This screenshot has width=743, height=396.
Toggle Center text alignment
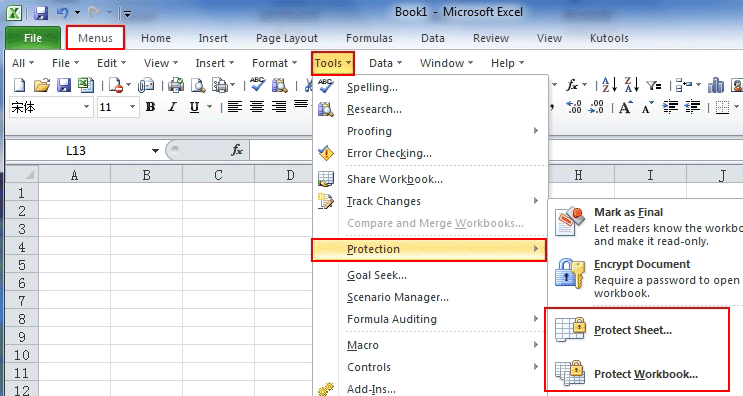pyautogui.click(x=257, y=107)
